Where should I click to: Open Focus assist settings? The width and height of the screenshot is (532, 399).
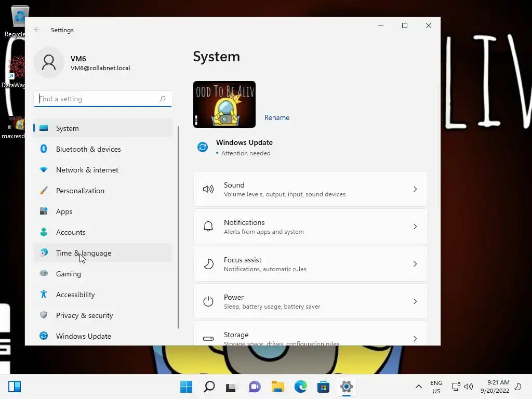pyautogui.click(x=311, y=264)
